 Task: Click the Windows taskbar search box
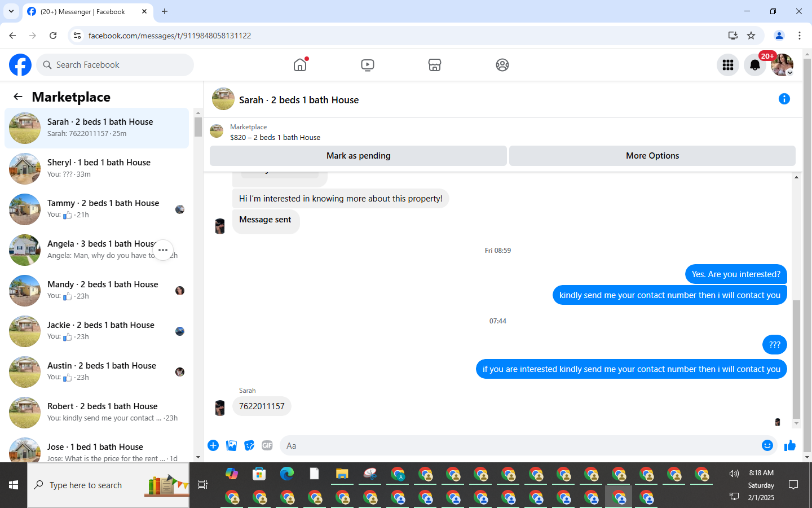point(108,485)
